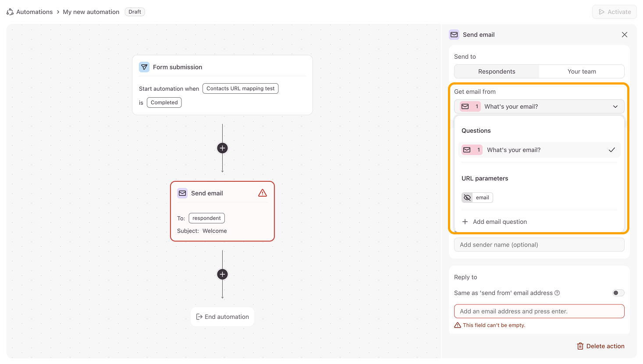Switch Send to the Respondents option
The width and height of the screenshot is (643, 364).
497,71
